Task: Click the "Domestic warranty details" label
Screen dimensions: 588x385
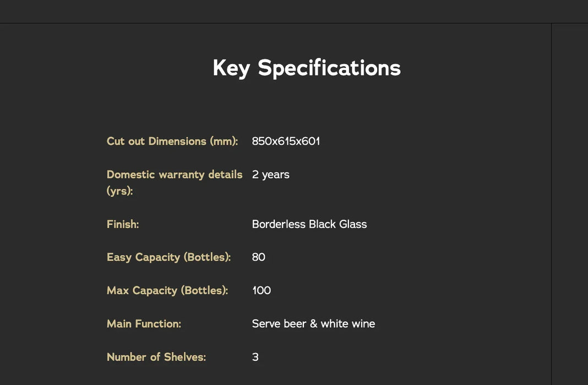Action: click(x=175, y=175)
